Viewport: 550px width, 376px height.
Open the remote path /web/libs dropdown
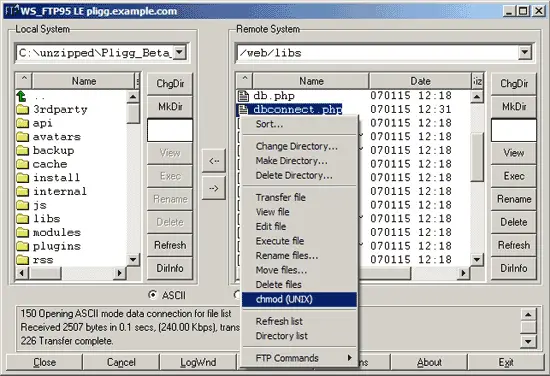[x=525, y=53]
